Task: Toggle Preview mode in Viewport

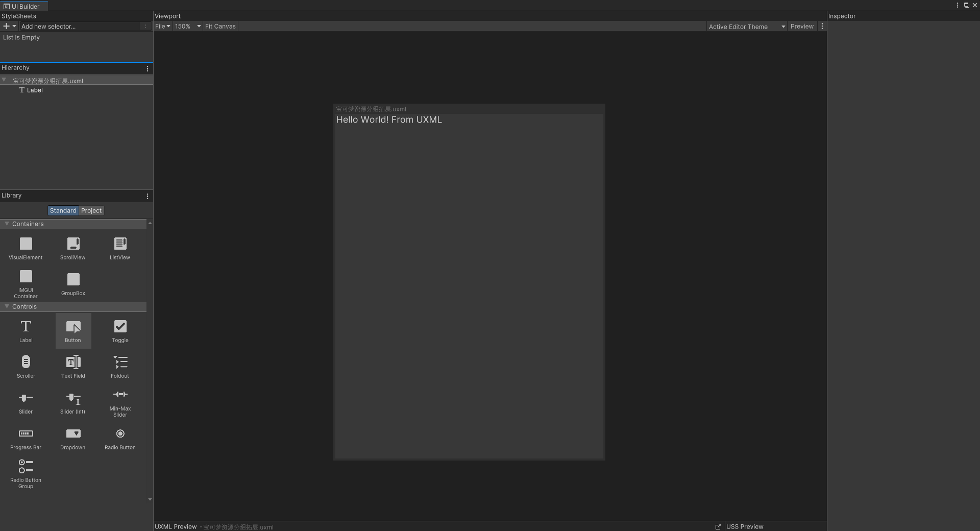Action: [802, 27]
